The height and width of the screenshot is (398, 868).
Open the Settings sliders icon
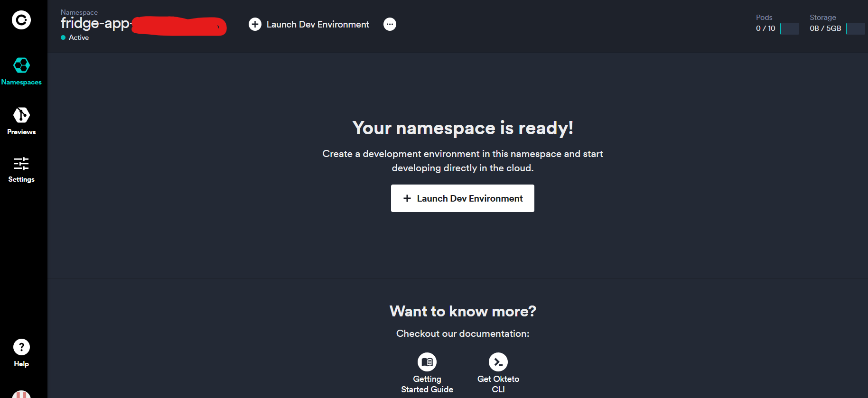tap(21, 164)
